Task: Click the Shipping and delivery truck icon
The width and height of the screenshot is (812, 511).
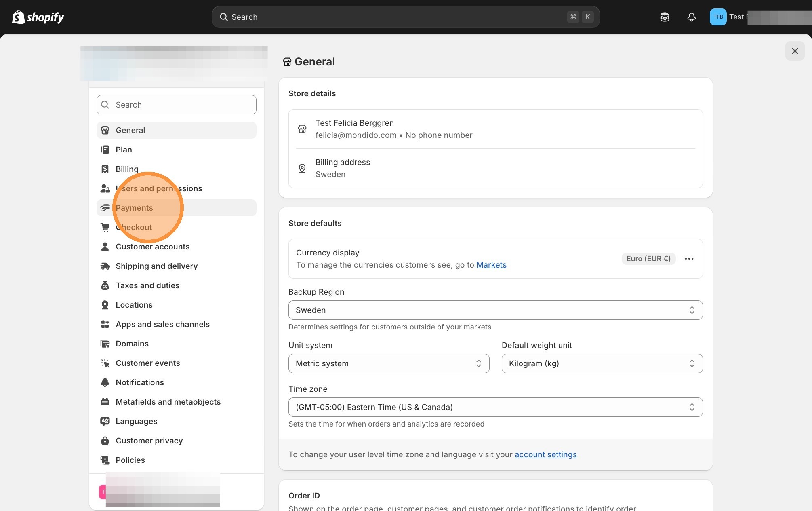Action: 105,266
